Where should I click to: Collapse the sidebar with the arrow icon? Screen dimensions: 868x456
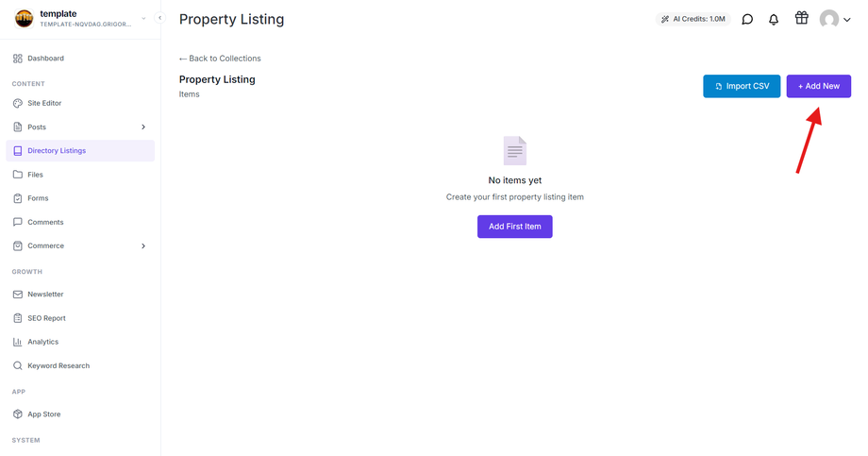pyautogui.click(x=159, y=18)
